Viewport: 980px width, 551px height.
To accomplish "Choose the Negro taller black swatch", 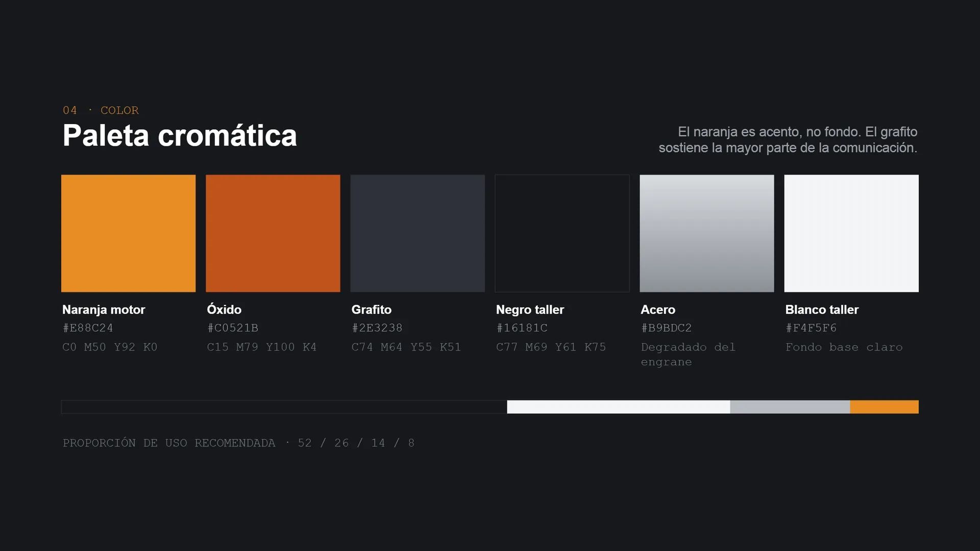I will tap(562, 233).
